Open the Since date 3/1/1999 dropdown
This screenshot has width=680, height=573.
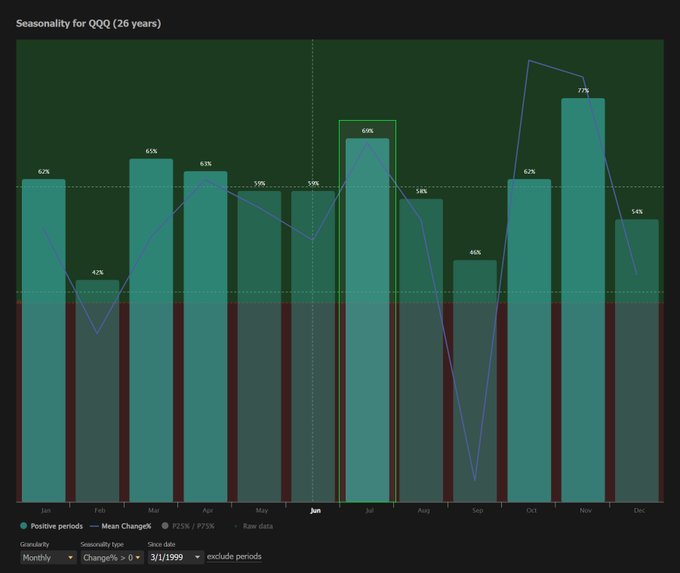click(176, 557)
